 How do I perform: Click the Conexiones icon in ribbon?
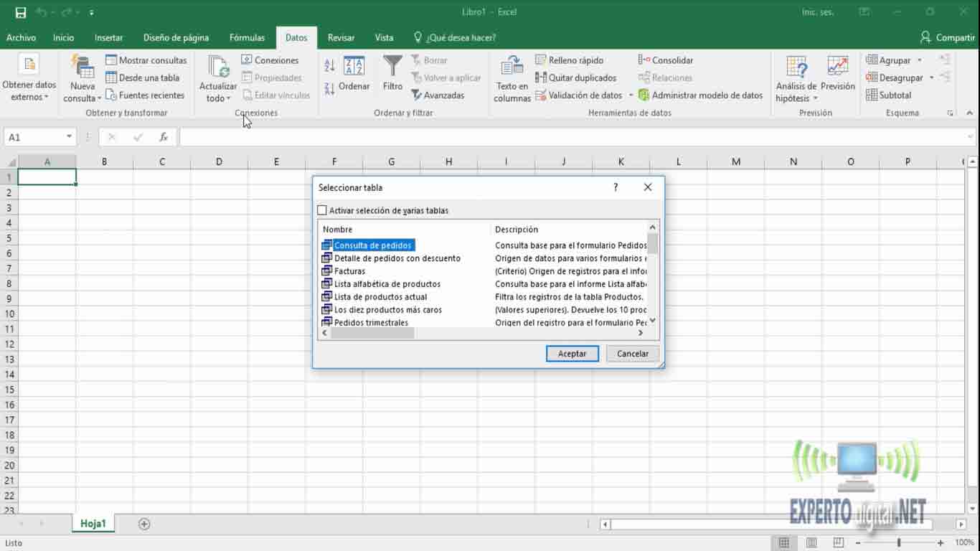click(x=247, y=60)
